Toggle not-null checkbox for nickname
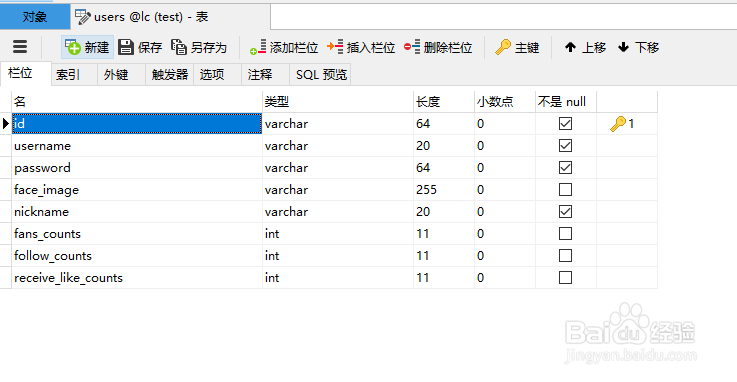This screenshot has width=737, height=382. click(x=565, y=212)
